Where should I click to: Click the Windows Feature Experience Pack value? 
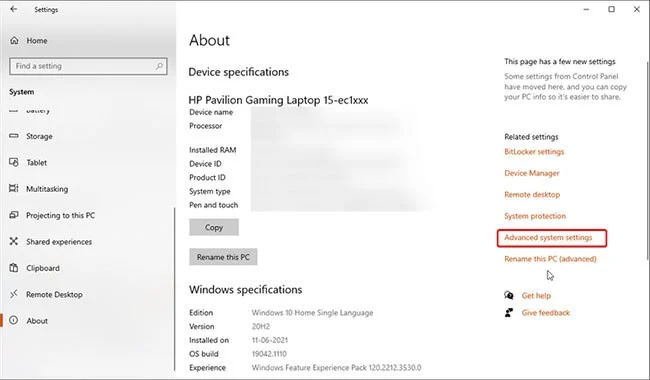[x=337, y=368]
